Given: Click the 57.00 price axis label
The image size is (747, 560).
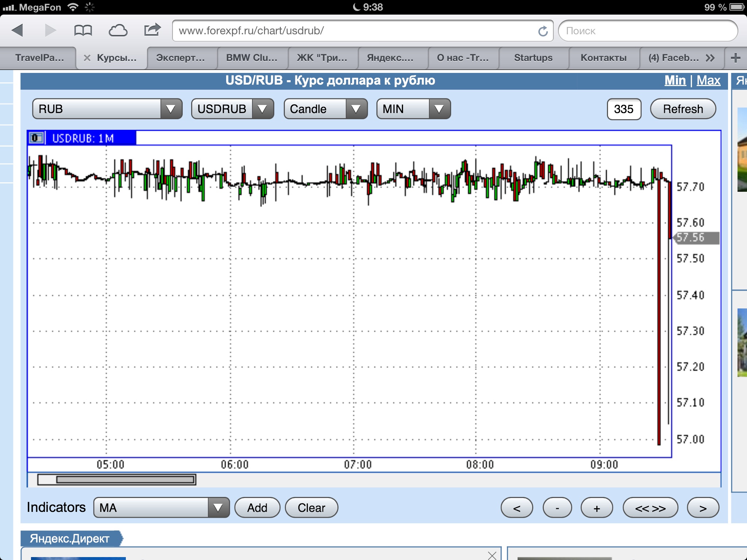Looking at the screenshot, I should click(x=690, y=439).
